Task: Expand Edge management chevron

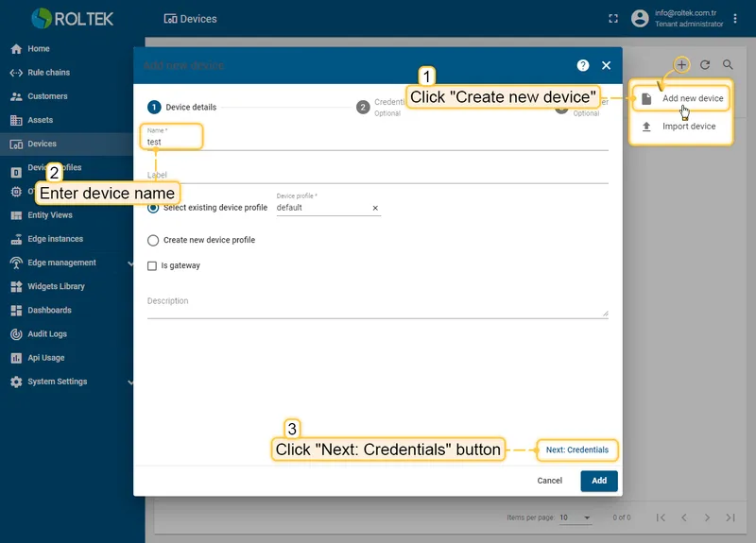Action: pos(130,263)
